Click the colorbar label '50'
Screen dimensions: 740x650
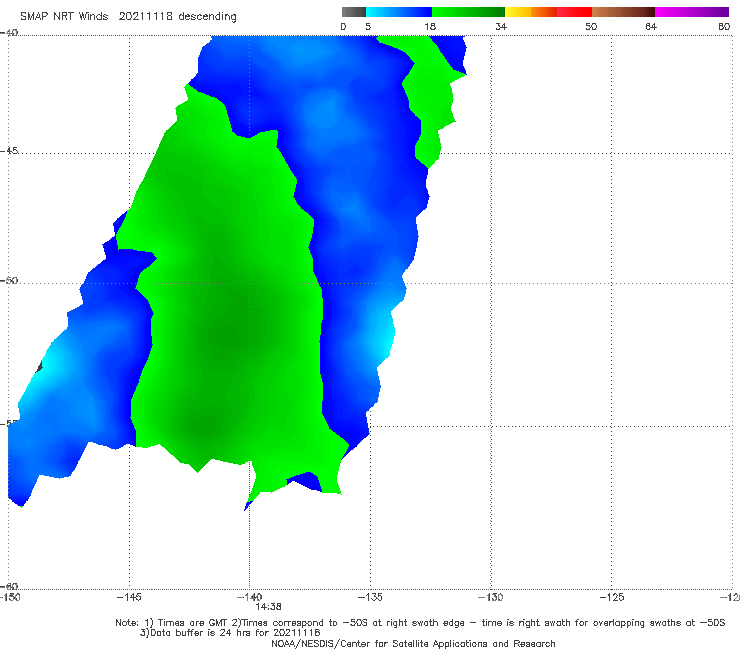click(x=591, y=27)
